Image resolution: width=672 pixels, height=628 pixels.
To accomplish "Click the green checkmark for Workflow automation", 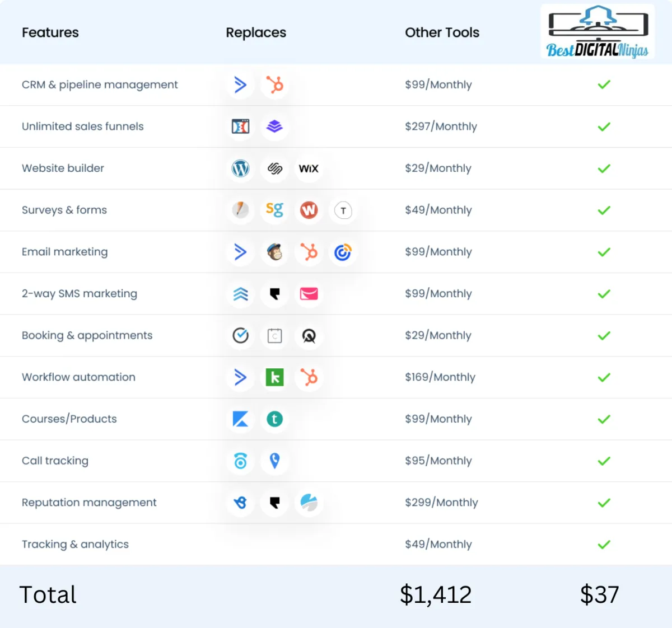I will click(604, 377).
